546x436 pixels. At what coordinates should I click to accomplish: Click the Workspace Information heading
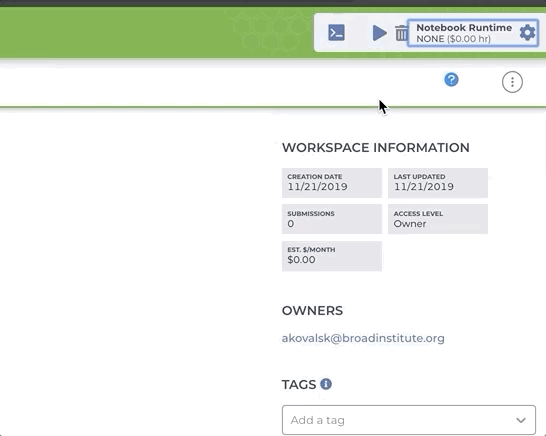(376, 148)
